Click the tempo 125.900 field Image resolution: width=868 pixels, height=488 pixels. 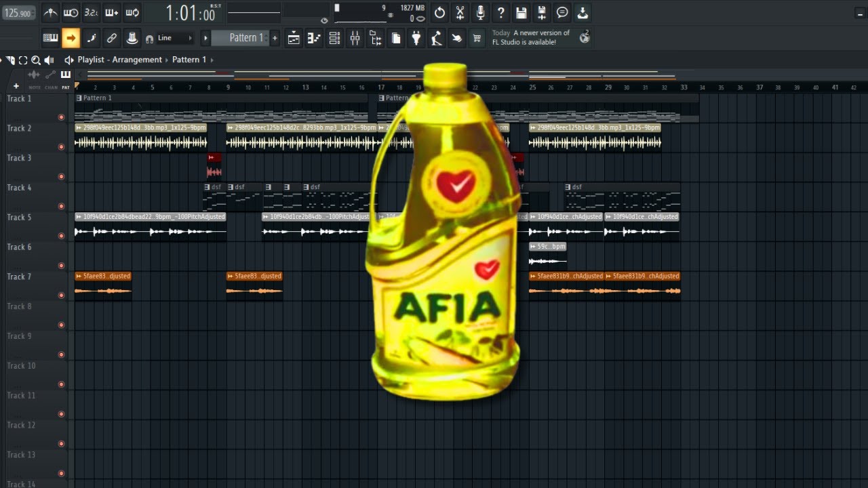[x=18, y=13]
